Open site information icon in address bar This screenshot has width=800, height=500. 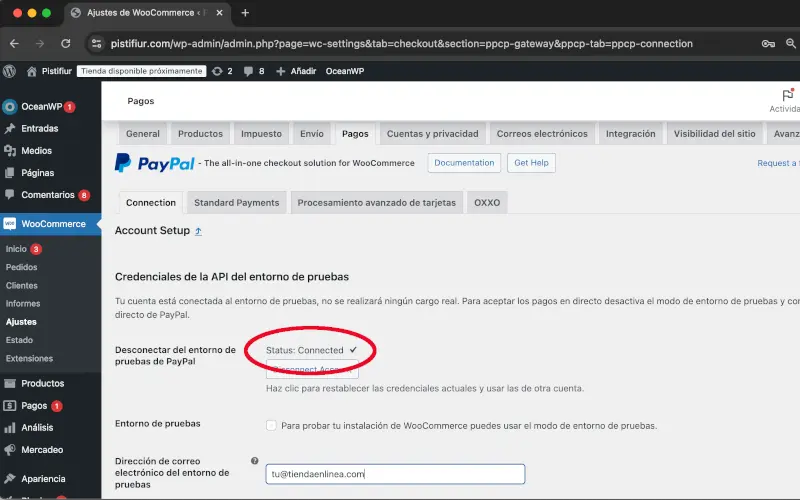(x=96, y=44)
